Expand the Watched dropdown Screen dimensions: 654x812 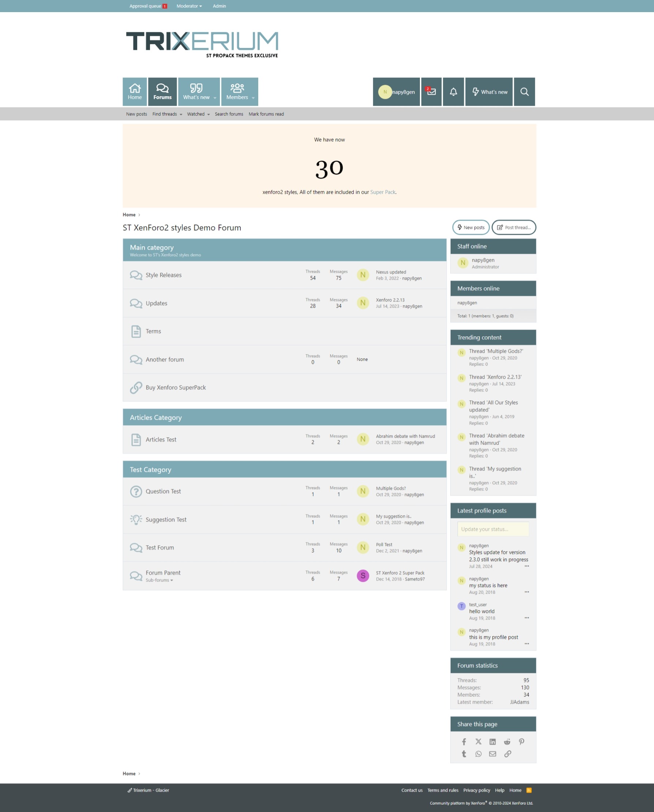pyautogui.click(x=198, y=114)
